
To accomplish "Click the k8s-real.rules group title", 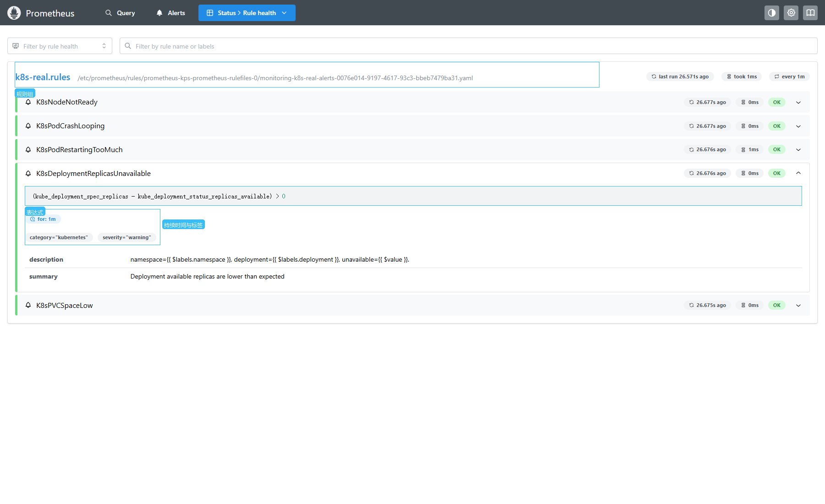I will coord(43,77).
